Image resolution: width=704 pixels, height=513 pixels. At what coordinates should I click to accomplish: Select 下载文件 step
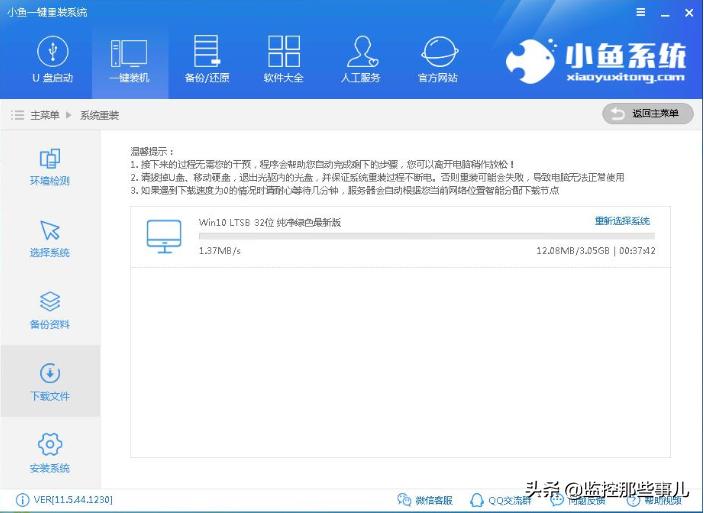[50, 382]
